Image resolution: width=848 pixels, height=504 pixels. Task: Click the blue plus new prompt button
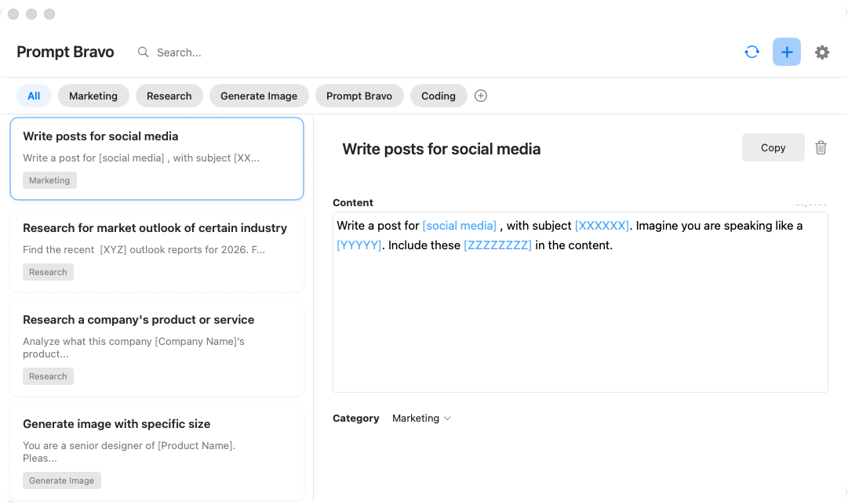tap(787, 53)
